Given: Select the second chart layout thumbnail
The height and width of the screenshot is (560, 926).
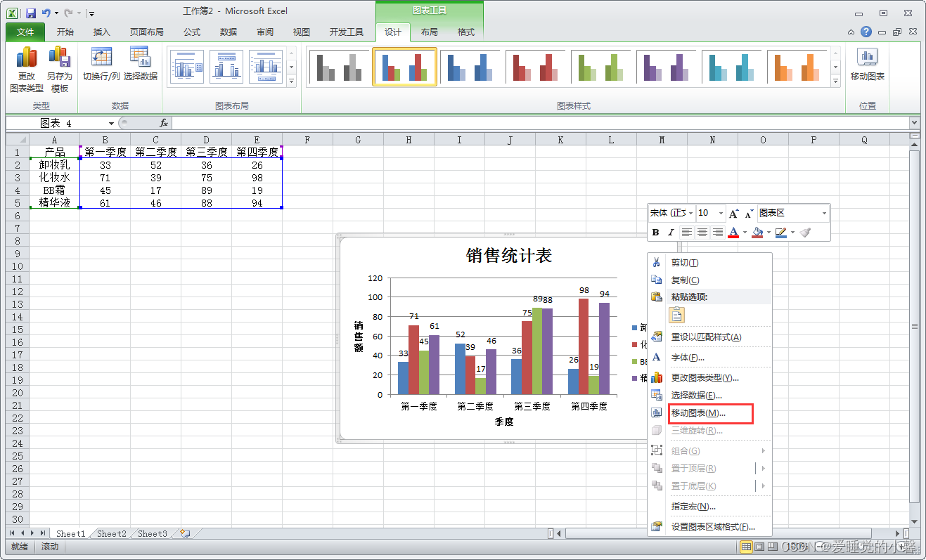Looking at the screenshot, I should tap(226, 67).
